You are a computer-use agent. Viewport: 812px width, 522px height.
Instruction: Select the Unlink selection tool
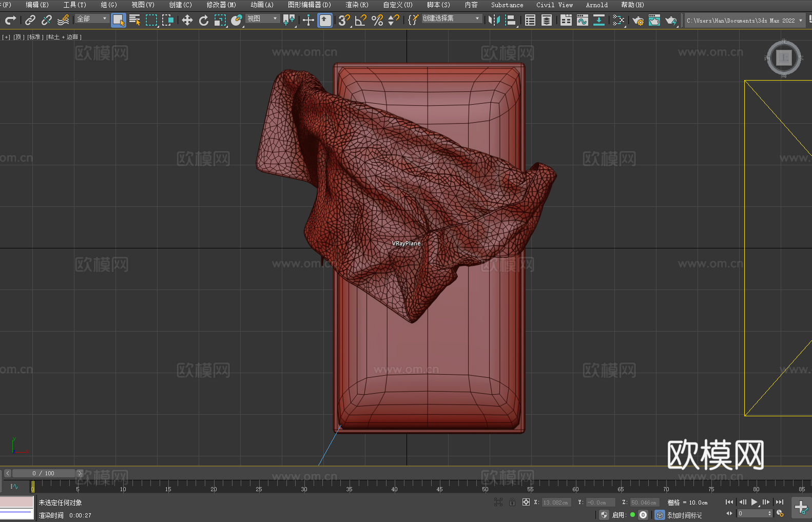tap(47, 20)
